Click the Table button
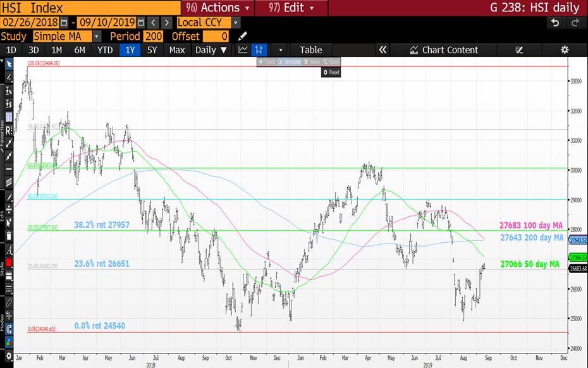Viewport: 588px width, 368px height. coord(310,50)
